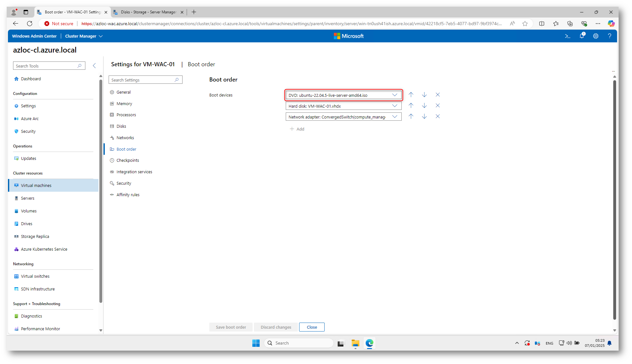
Task: Open browser Read aloud icon
Action: point(512,24)
